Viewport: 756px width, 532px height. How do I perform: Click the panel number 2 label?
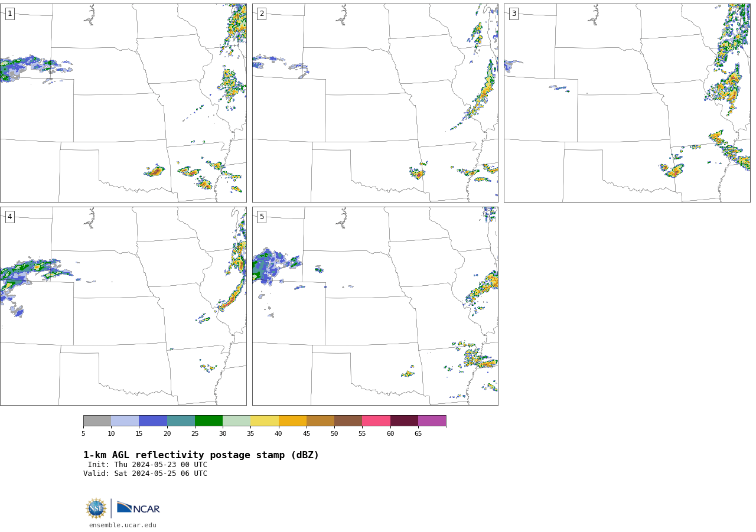click(x=262, y=14)
